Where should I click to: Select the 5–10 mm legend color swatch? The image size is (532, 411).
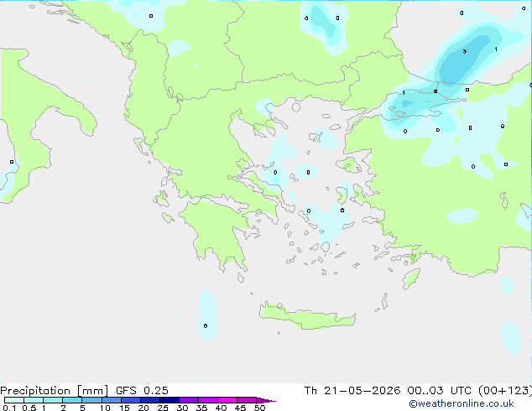tap(91, 400)
